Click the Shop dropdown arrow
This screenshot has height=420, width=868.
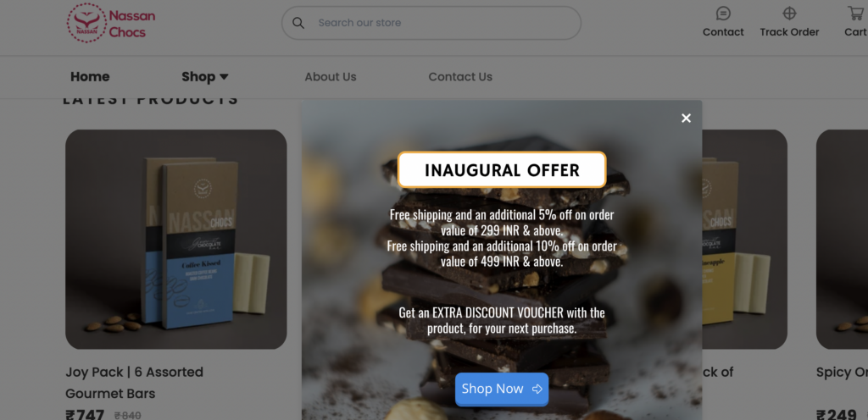224,77
